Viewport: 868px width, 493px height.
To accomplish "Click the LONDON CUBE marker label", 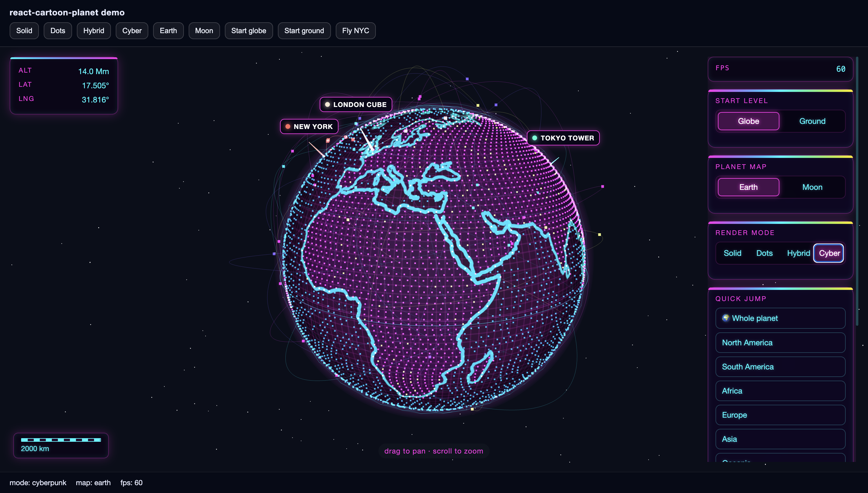I will coord(356,105).
